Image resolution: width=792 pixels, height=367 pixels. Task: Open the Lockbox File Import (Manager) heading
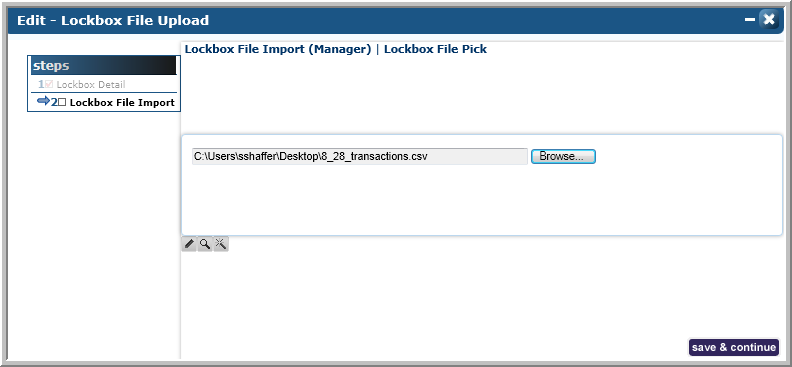coord(278,49)
